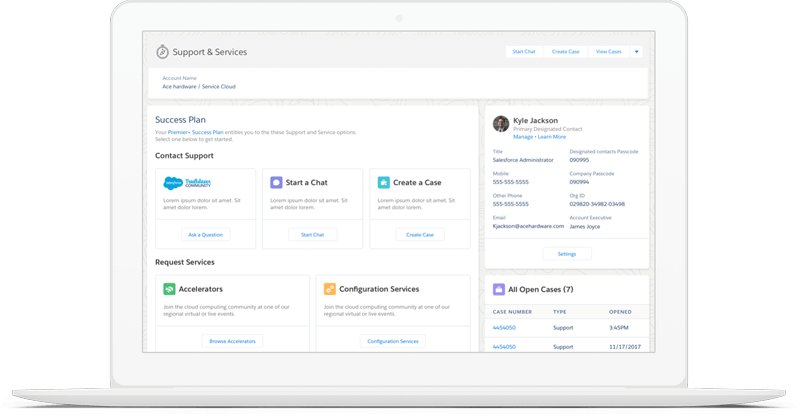800x417 pixels.
Task: Click the OPENED column header
Action: (x=620, y=312)
